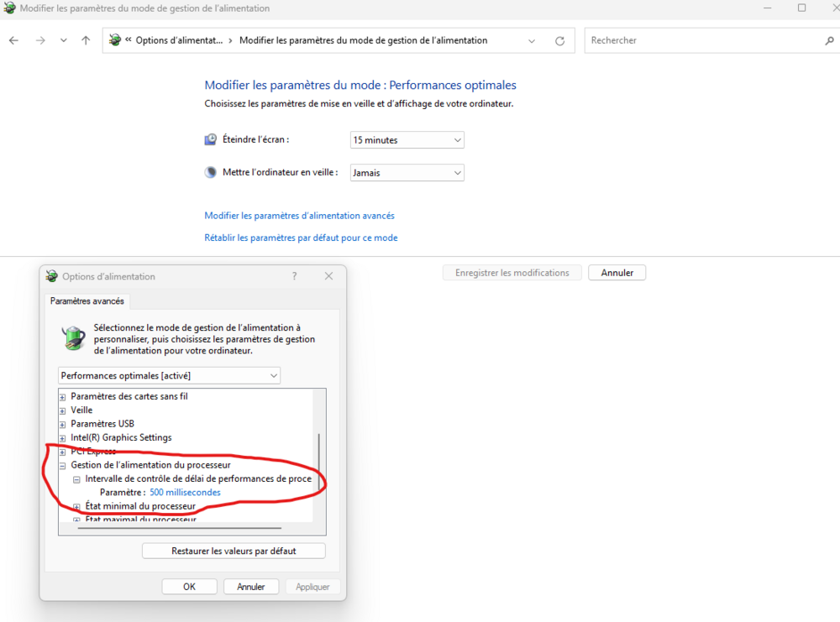This screenshot has width=840, height=622.
Task: Open address bar history dropdown
Action: [532, 40]
